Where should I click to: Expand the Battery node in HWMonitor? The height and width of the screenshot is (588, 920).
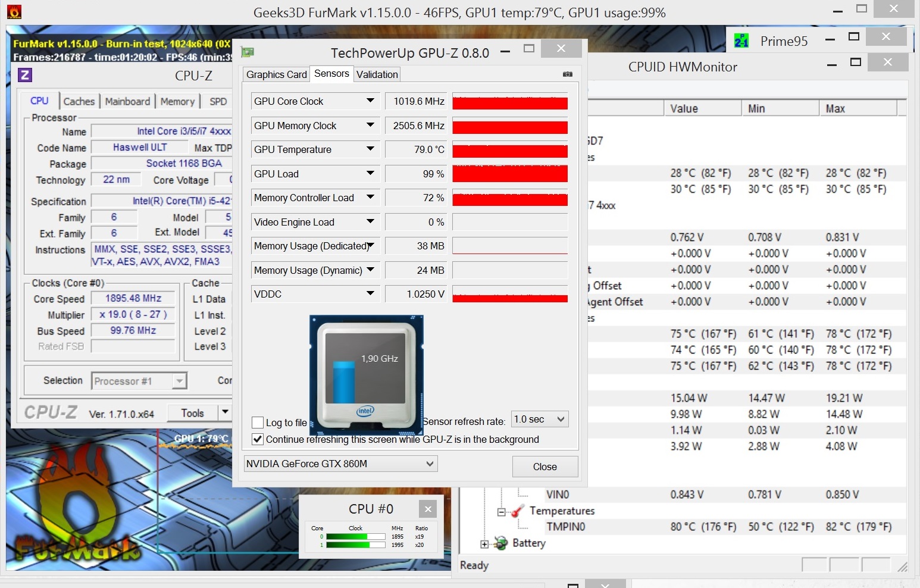pyautogui.click(x=484, y=543)
